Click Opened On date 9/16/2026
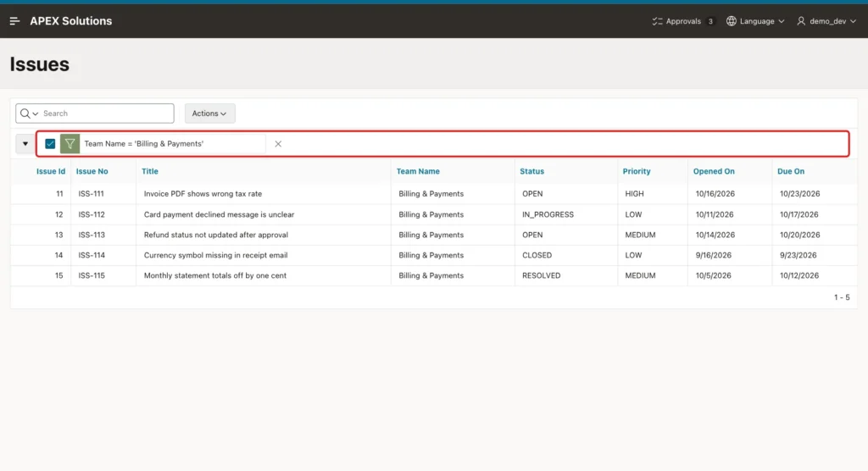The width and height of the screenshot is (868, 471). (714, 255)
